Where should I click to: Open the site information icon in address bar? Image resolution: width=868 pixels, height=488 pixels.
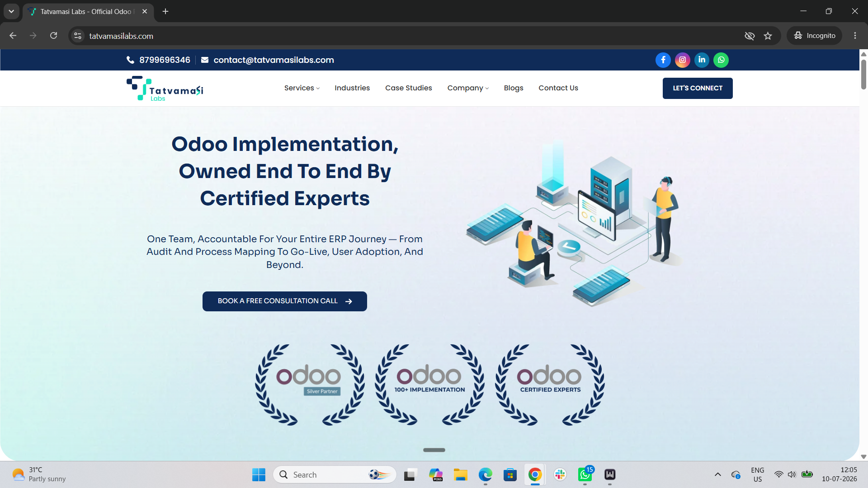click(78, 36)
